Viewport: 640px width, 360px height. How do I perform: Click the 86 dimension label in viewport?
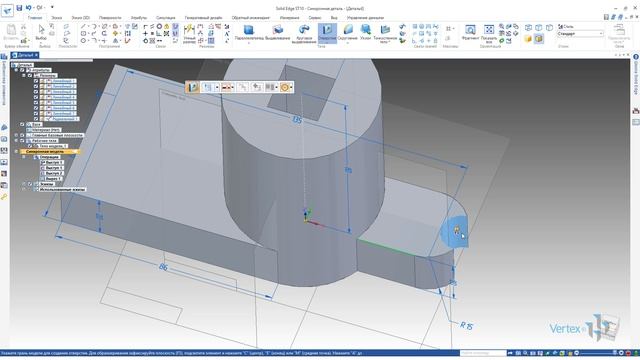coord(163,267)
